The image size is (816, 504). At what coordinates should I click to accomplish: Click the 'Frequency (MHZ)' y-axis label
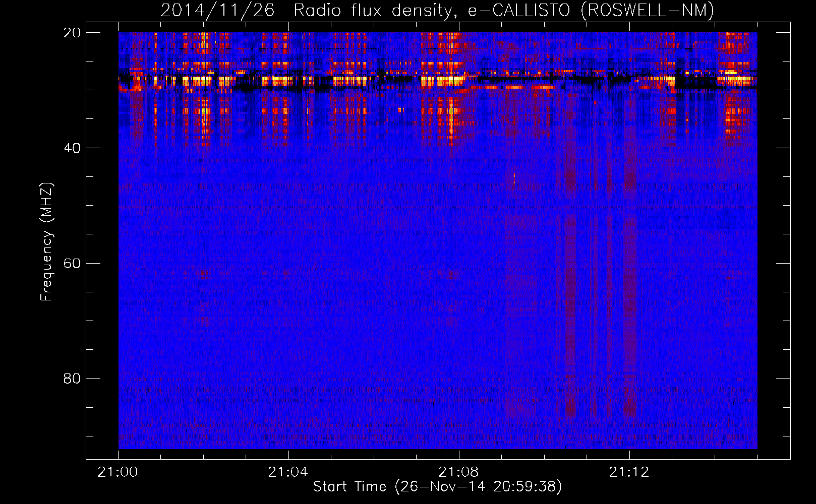point(46,242)
